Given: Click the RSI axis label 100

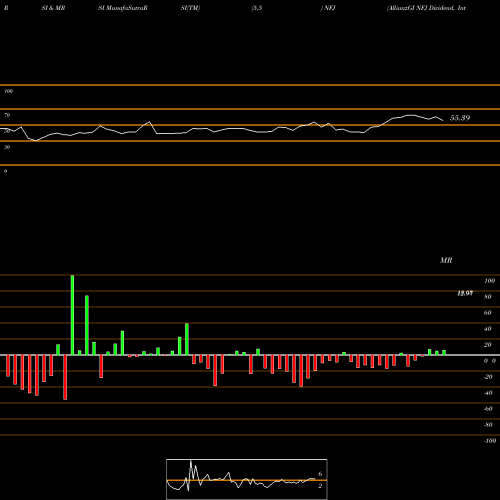Looking at the screenshot, I should tap(8, 91).
